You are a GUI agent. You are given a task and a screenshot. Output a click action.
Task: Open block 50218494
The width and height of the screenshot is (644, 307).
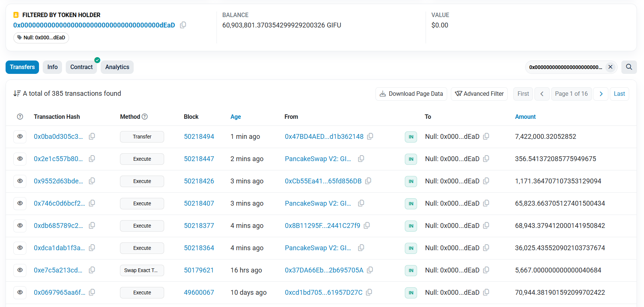pyautogui.click(x=199, y=137)
